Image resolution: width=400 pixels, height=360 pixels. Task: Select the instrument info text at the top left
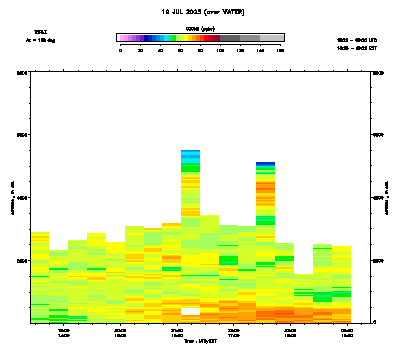(40, 36)
